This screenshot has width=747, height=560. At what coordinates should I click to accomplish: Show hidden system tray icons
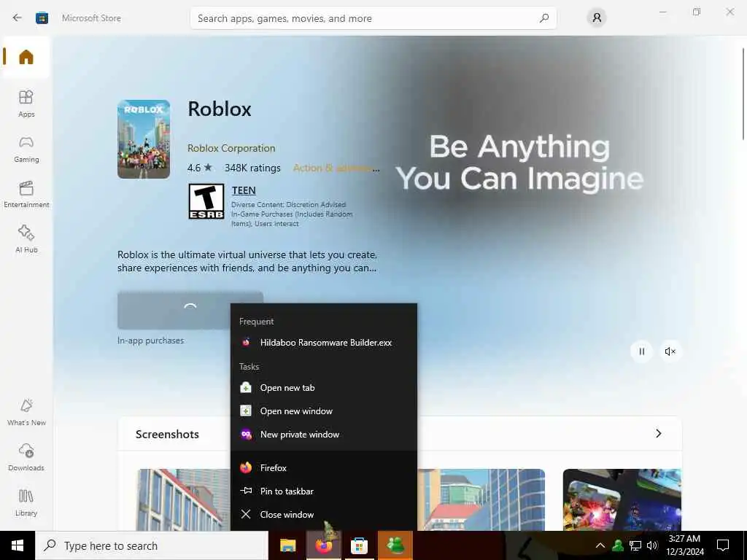coord(600,545)
